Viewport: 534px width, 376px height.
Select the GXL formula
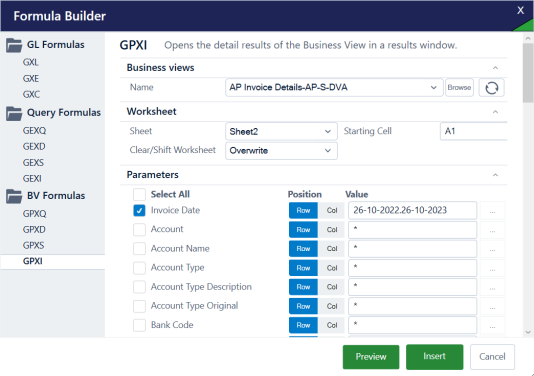(31, 62)
